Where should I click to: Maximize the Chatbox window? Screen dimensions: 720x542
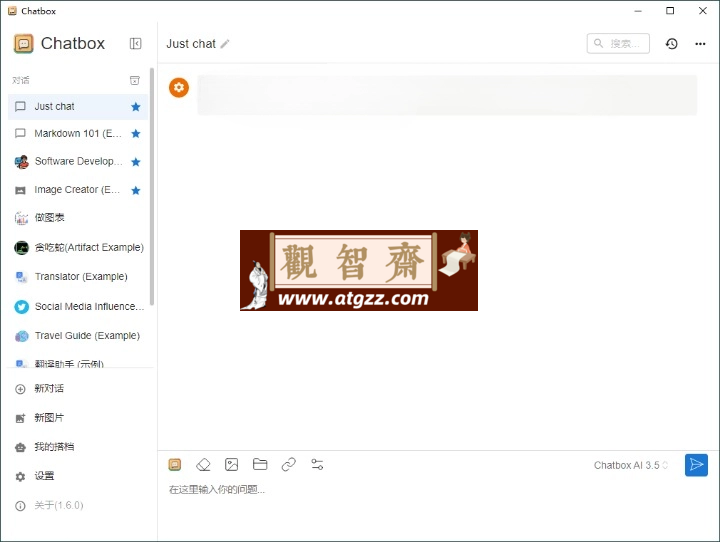(670, 11)
